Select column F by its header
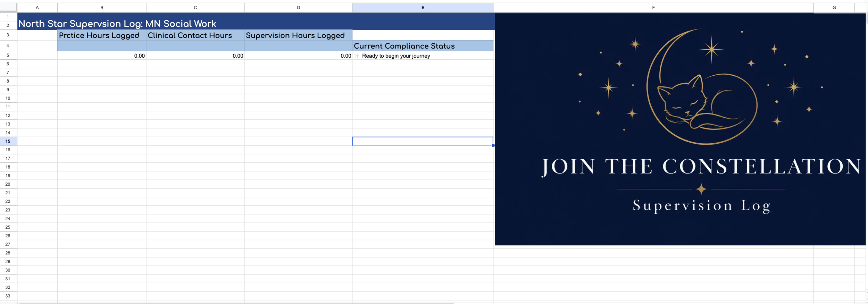This screenshot has width=868, height=304. (x=653, y=8)
